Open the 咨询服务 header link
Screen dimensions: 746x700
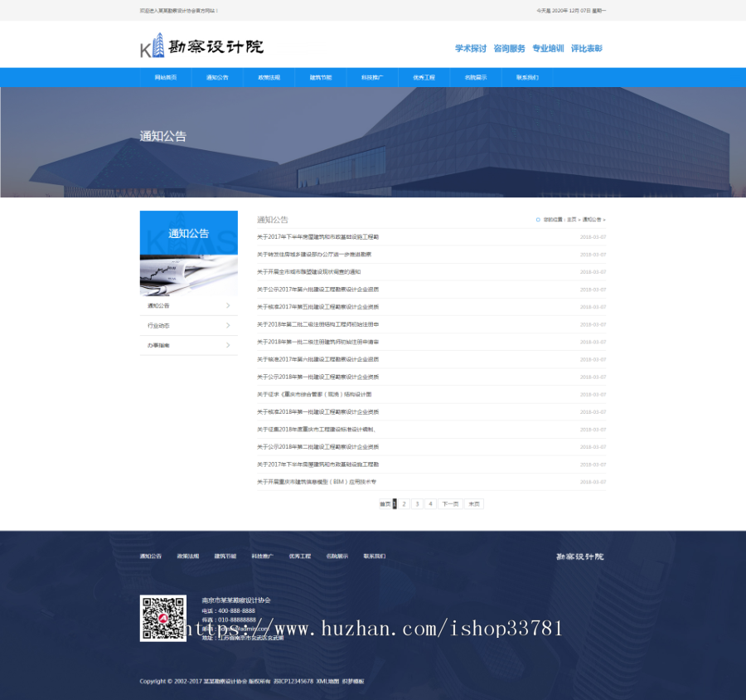[509, 48]
